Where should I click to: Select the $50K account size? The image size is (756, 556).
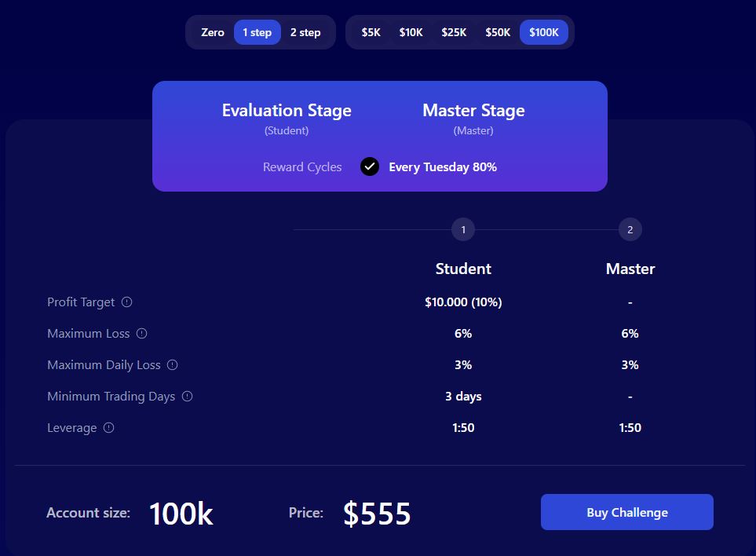click(498, 32)
